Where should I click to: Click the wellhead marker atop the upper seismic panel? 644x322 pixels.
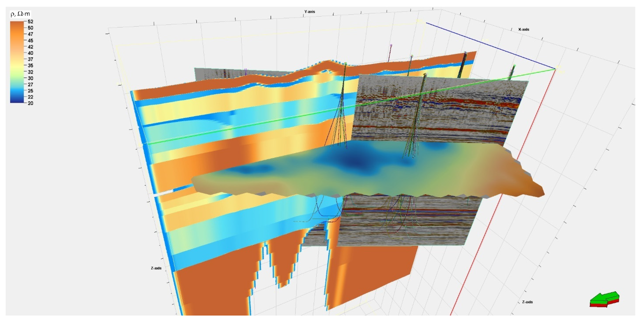[x=425, y=74]
